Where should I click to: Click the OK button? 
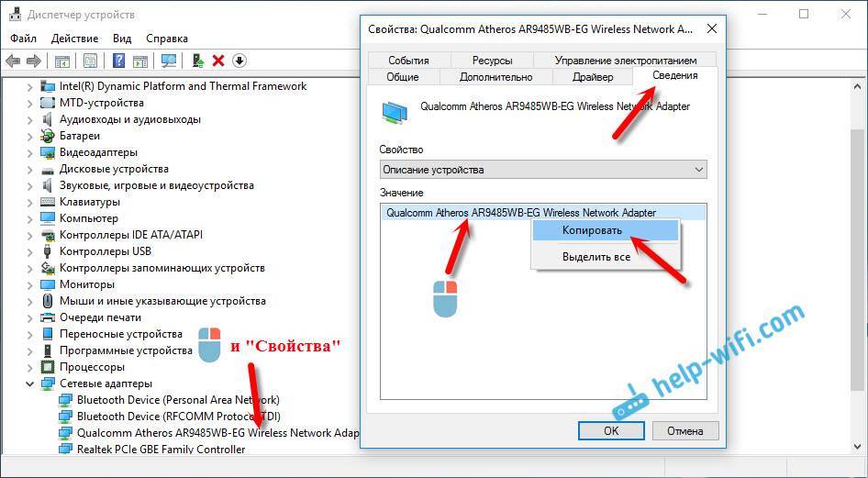(611, 430)
